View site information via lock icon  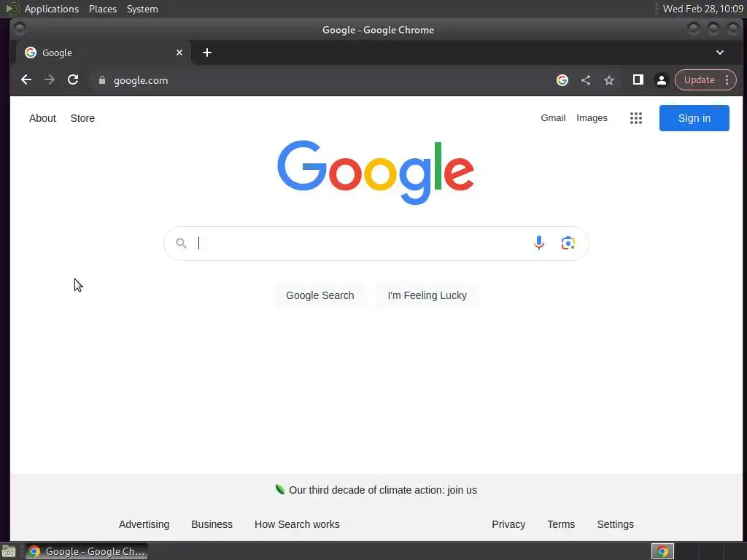click(101, 80)
